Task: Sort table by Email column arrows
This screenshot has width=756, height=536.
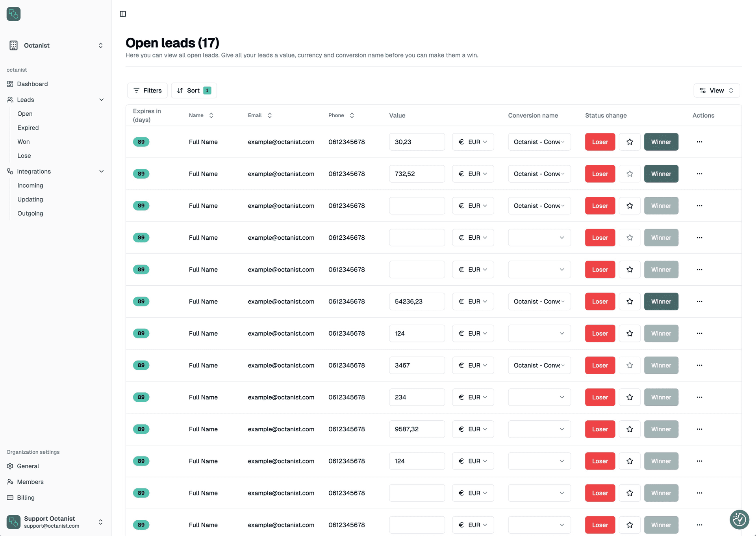Action: point(270,115)
